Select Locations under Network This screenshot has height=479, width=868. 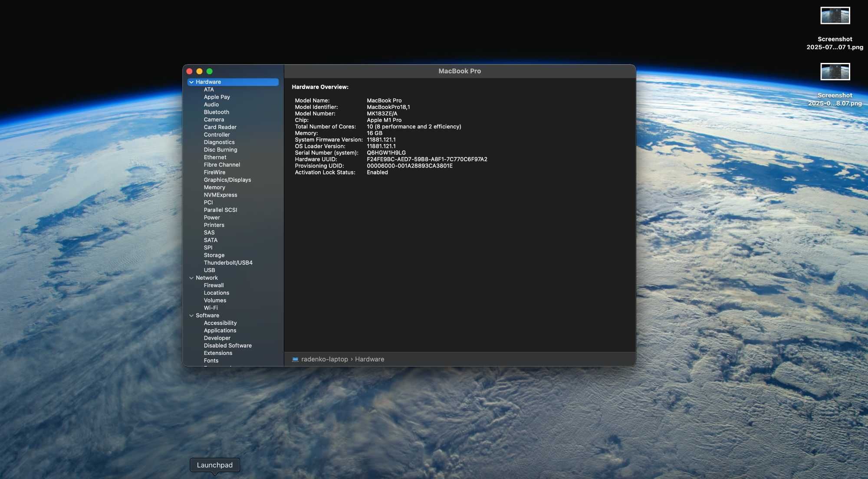pos(217,293)
